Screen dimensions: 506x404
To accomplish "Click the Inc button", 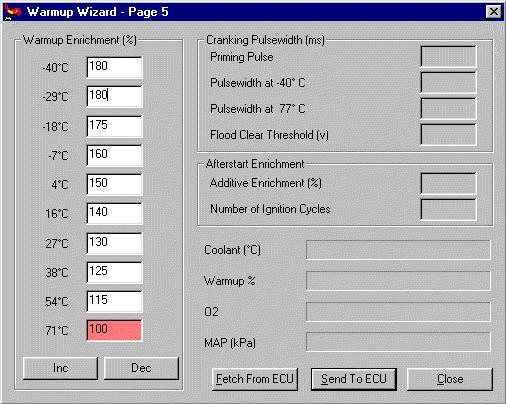I will point(60,368).
